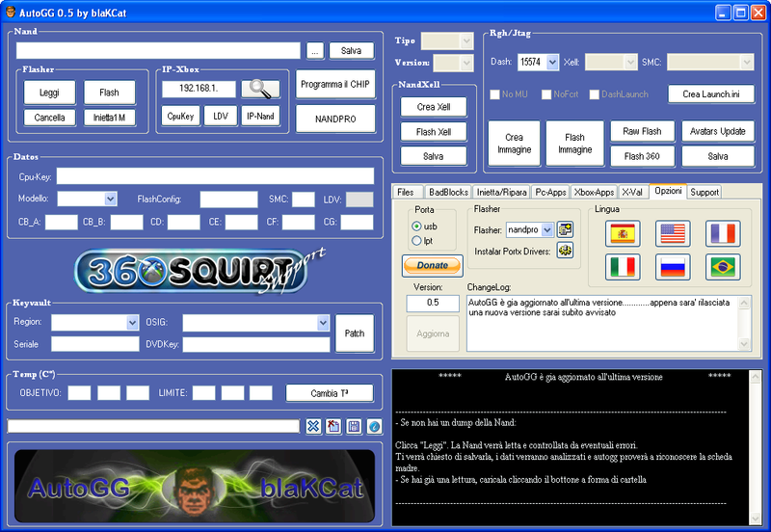Switch to the Inietta/Ripara tab

tap(501, 192)
